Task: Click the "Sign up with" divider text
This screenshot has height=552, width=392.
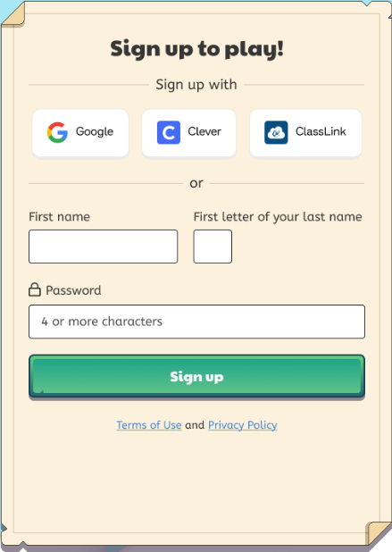Action: tap(196, 85)
